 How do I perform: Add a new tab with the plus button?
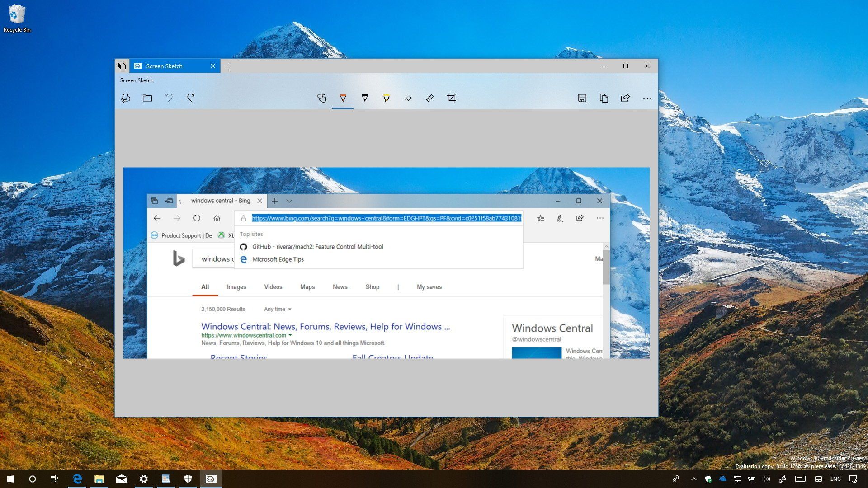click(x=228, y=66)
